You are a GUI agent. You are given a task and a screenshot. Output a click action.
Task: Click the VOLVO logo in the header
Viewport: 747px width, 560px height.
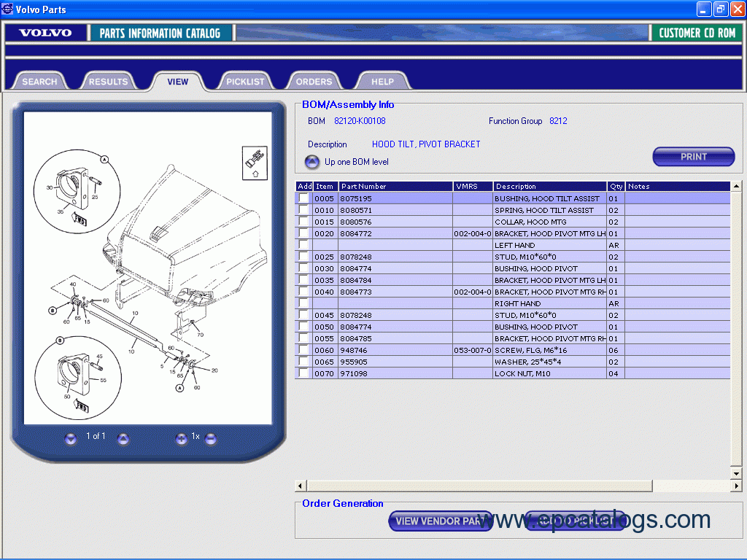45,33
